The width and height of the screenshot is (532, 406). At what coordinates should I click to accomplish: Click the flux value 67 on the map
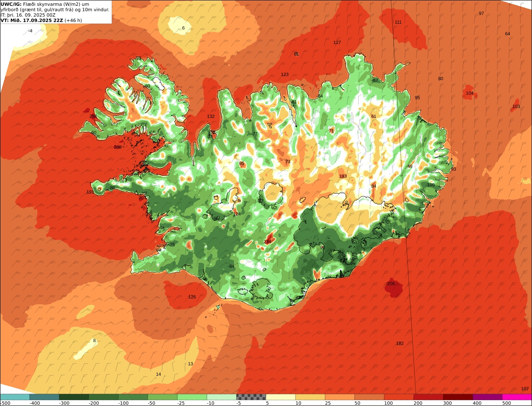(x=375, y=80)
